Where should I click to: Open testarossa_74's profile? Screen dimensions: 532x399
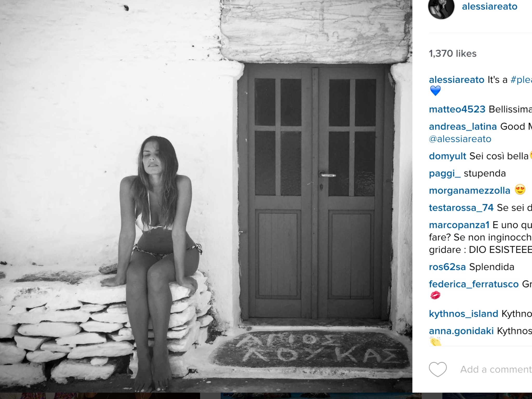461,208
